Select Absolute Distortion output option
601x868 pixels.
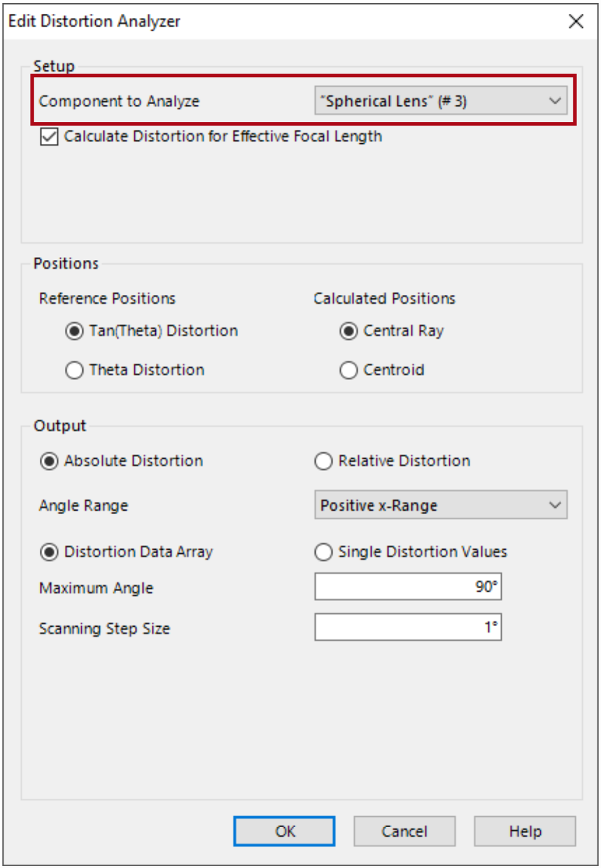pyautogui.click(x=49, y=461)
